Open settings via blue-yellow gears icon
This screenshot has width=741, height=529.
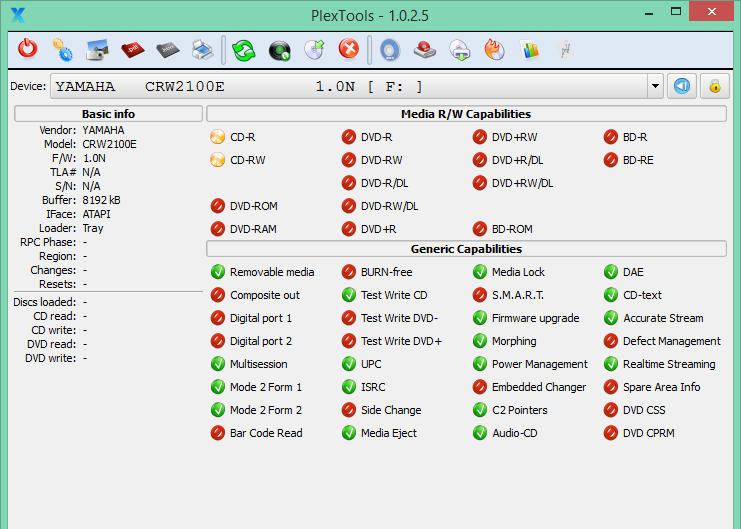click(62, 50)
